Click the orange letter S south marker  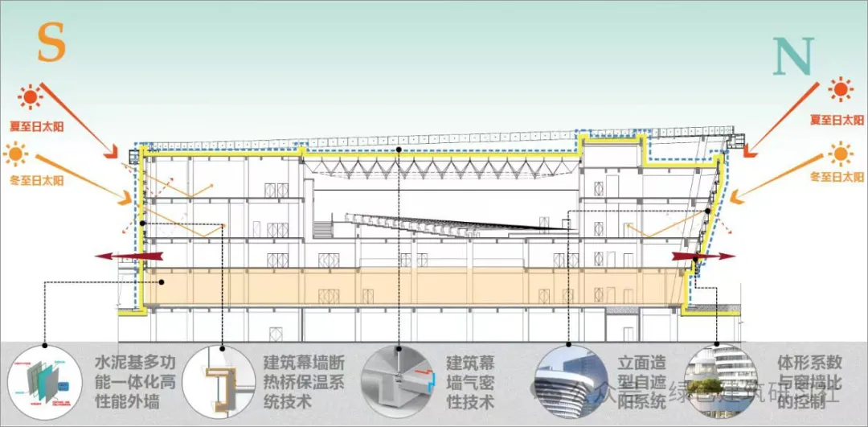click(51, 43)
